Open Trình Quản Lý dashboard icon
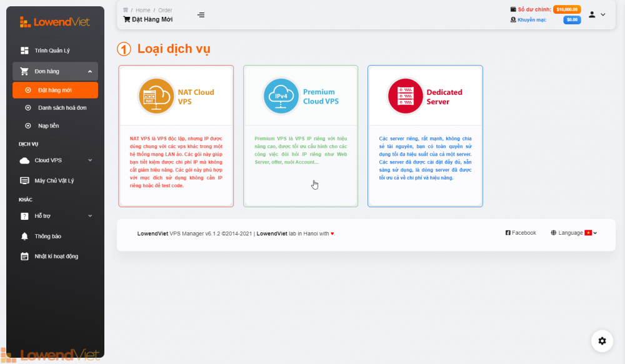The height and width of the screenshot is (364, 625). click(24, 51)
